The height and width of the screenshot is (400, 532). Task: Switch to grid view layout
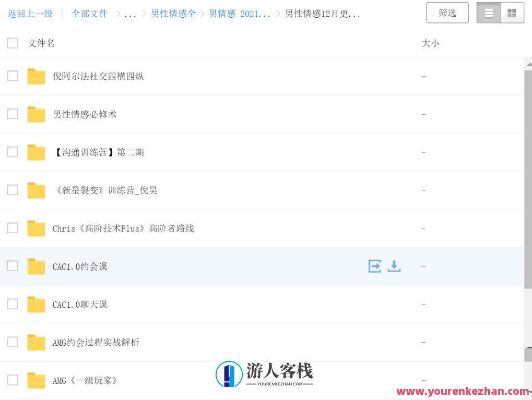511,13
